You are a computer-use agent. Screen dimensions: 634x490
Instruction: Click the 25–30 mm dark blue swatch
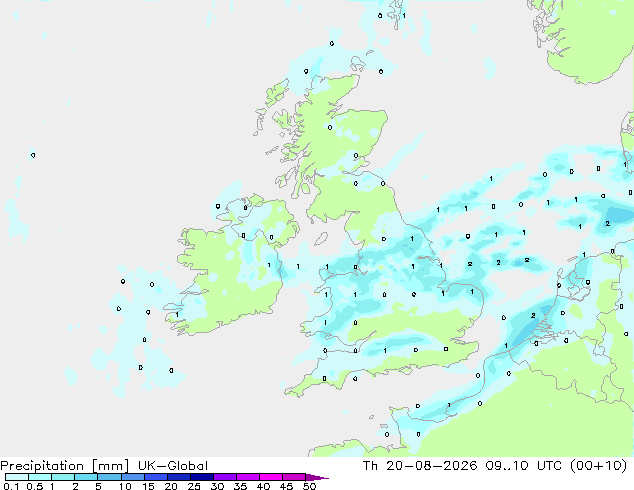click(x=201, y=477)
